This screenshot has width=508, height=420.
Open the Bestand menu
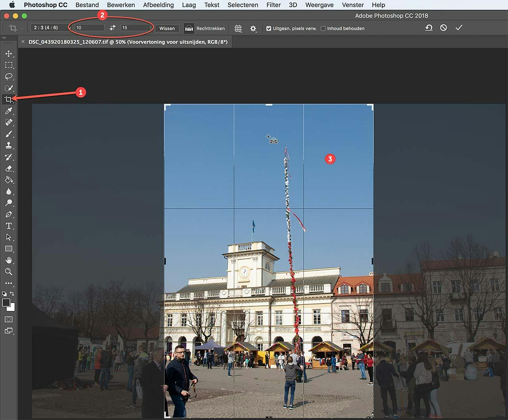[x=87, y=5]
